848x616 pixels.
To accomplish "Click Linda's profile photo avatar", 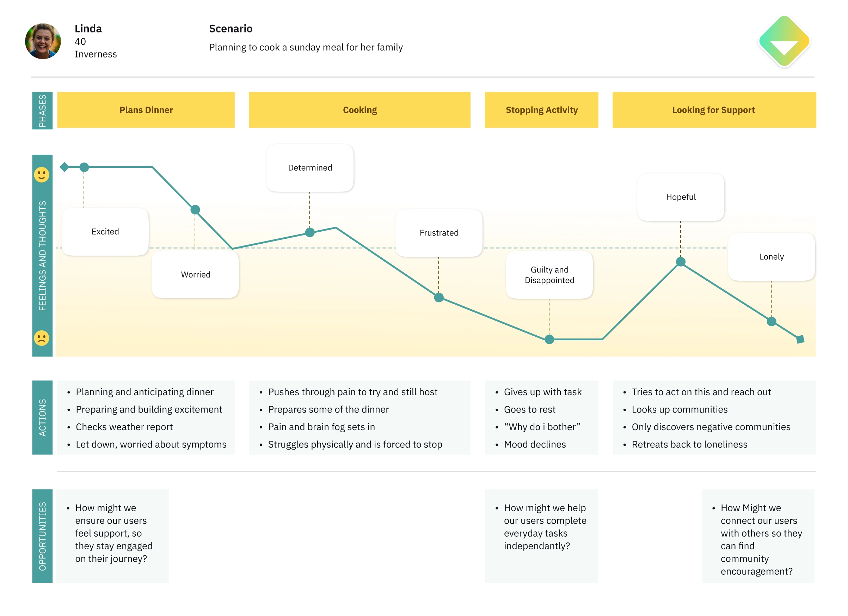I will point(43,41).
